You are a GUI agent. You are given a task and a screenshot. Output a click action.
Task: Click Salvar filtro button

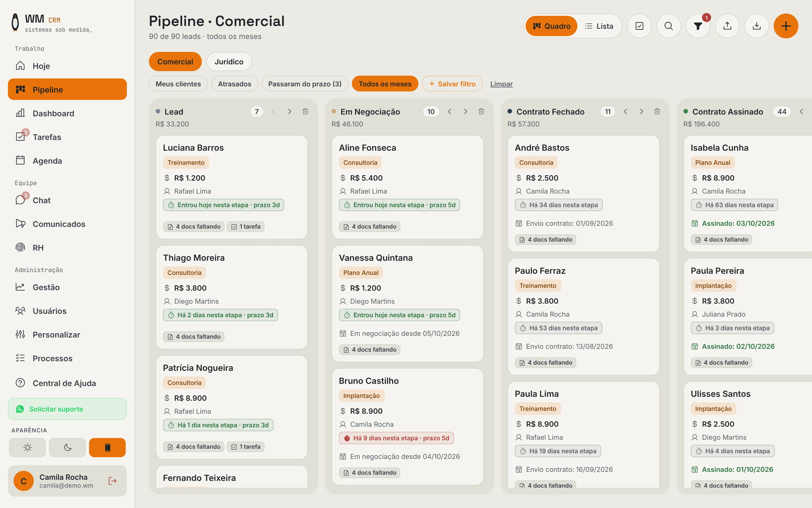[452, 84]
